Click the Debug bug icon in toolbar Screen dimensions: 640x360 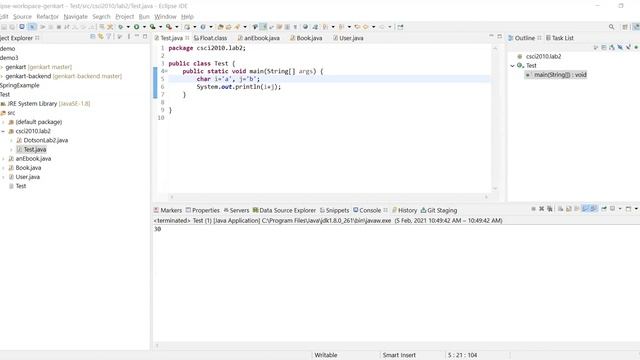click(120, 27)
